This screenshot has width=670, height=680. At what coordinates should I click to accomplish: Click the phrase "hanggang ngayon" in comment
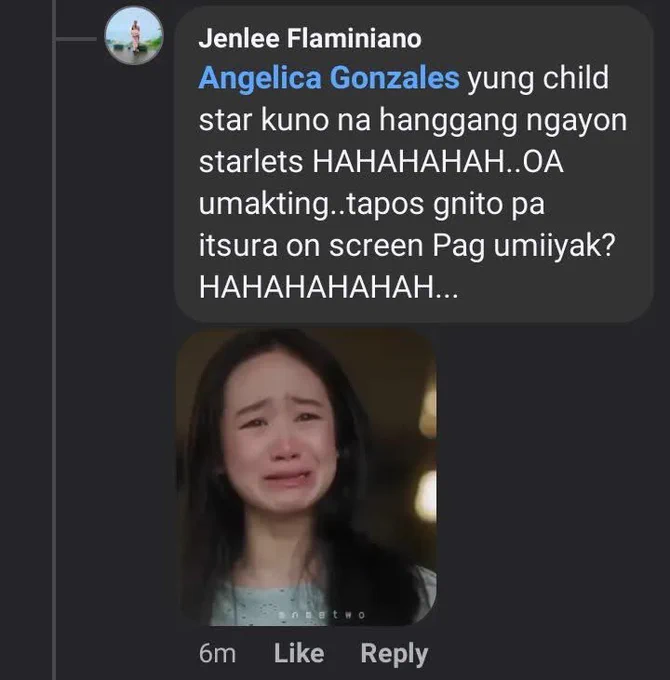pos(503,120)
